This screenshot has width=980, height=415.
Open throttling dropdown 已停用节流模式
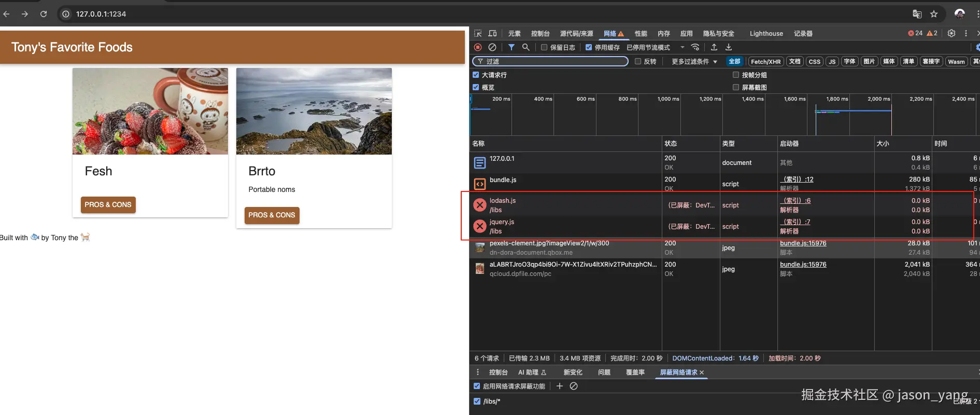pos(656,47)
